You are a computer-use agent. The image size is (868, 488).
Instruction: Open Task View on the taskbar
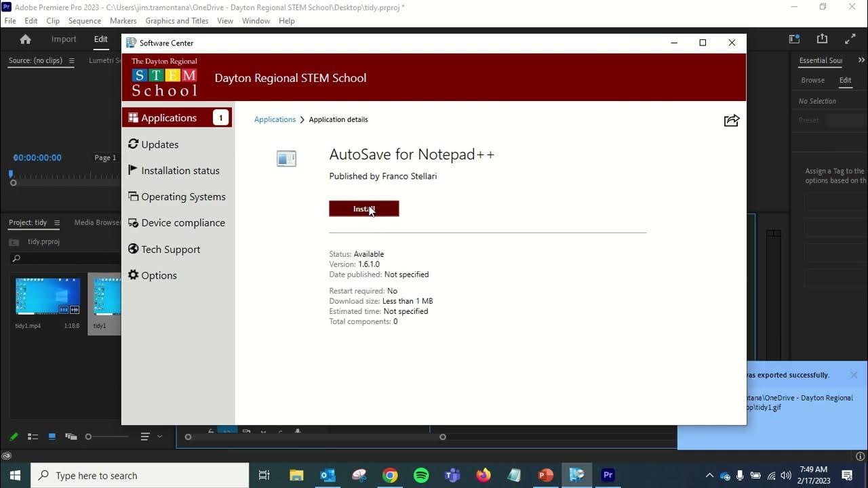point(264,475)
